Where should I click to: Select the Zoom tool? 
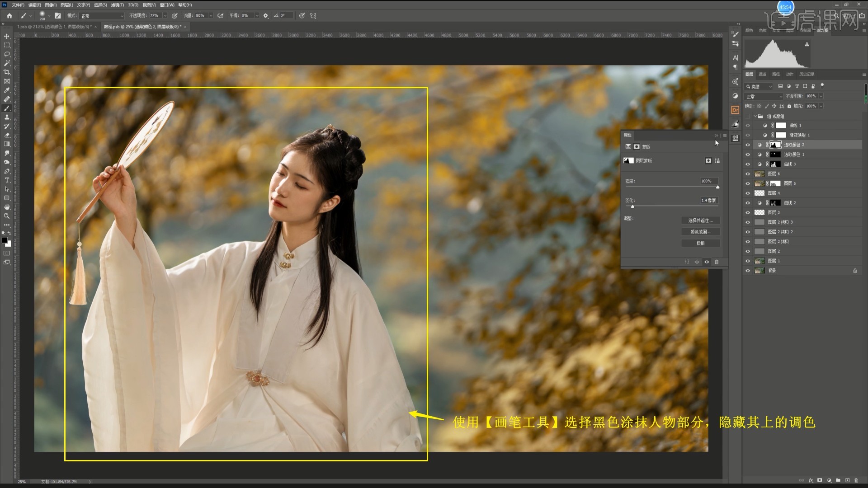click(x=7, y=216)
